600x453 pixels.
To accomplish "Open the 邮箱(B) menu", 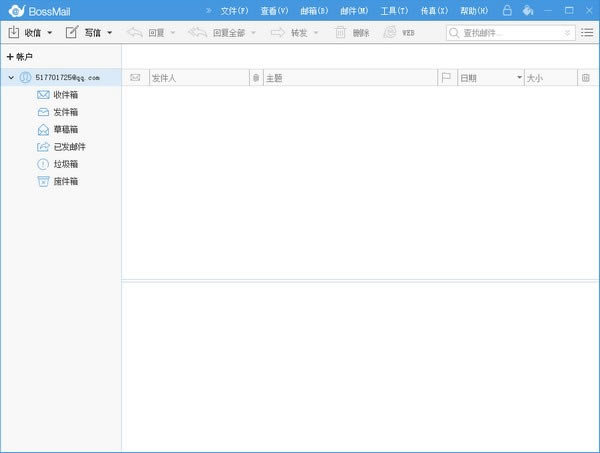I will [x=314, y=11].
